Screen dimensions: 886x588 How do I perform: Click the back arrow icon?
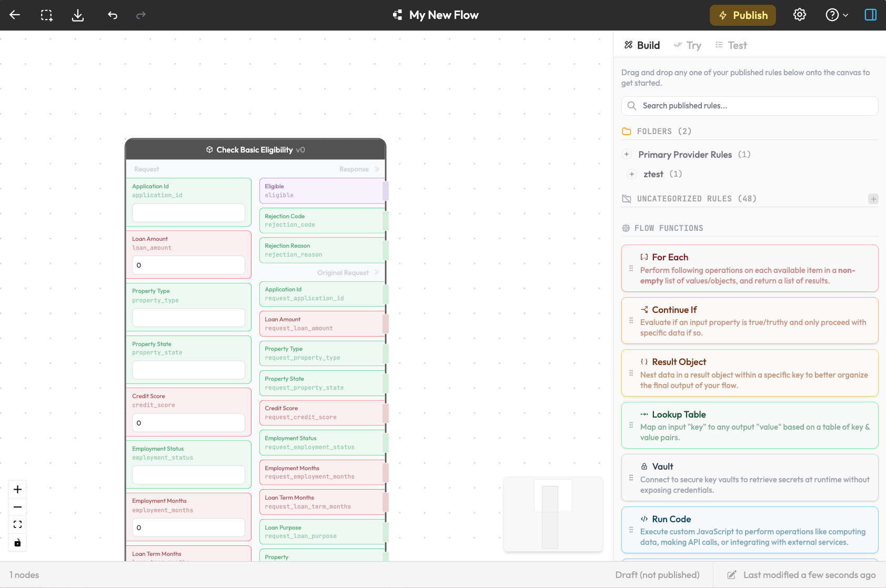tap(15, 15)
